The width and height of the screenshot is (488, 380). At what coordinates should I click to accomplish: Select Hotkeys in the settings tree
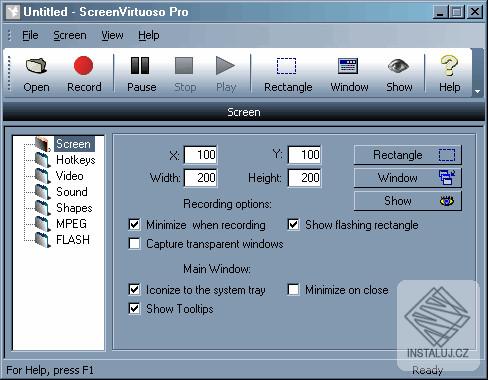tap(76, 160)
